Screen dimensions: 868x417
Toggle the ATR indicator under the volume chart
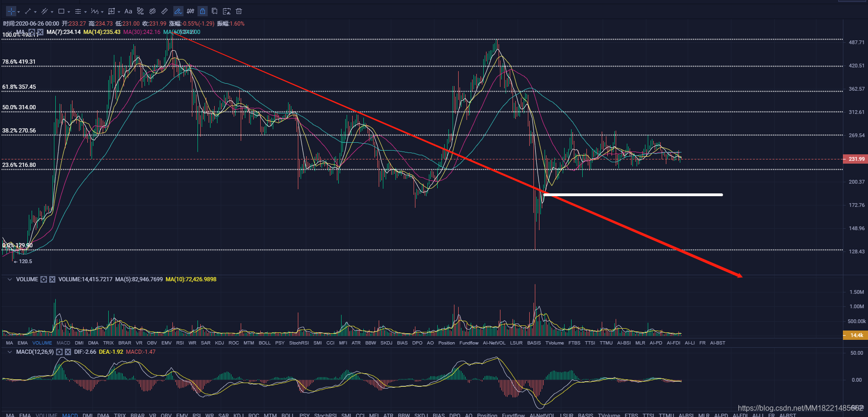click(356, 343)
